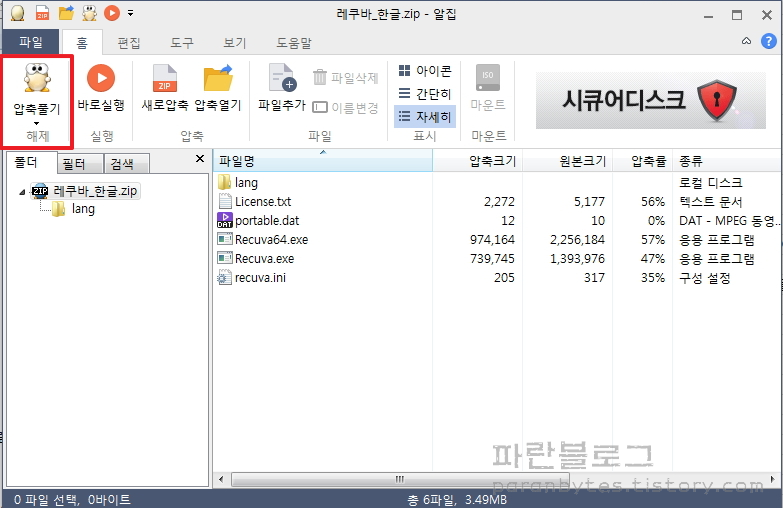This screenshot has height=508, width=783.
Task: Click the blue help question icon
Action: pos(769,41)
